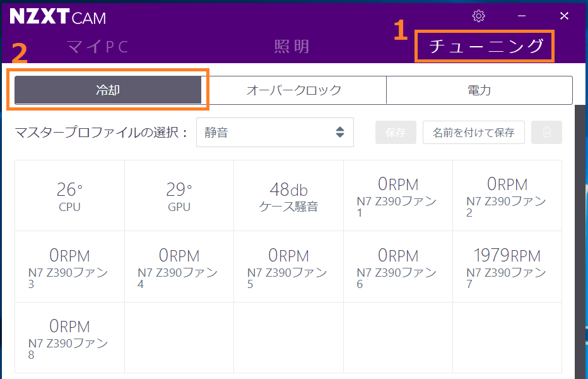Select the N7 Z390ファン 8 tile

tap(70, 338)
